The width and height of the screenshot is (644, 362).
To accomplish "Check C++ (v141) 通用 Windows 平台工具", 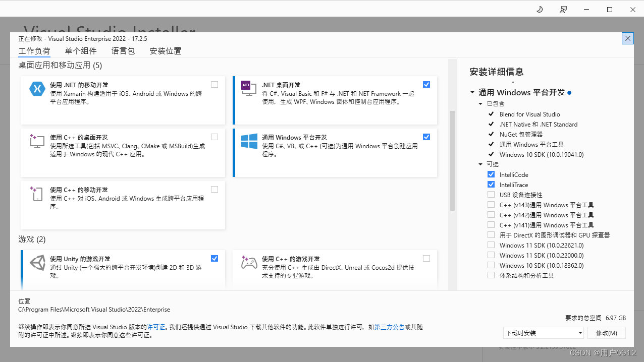I will click(x=491, y=225).
